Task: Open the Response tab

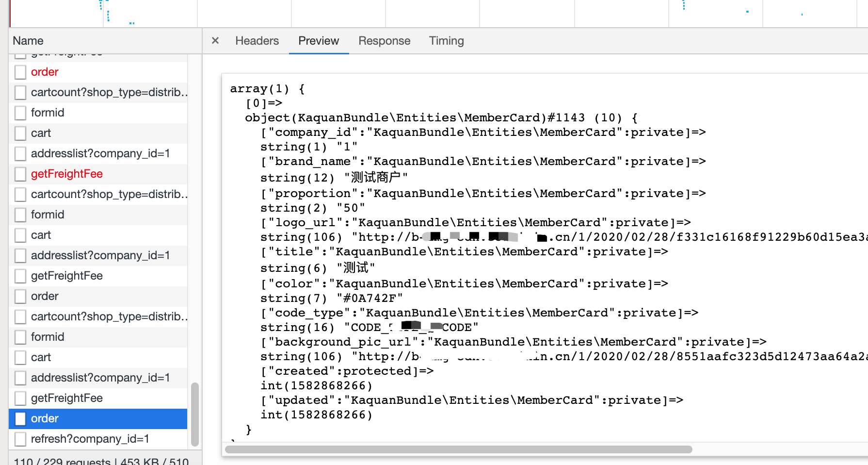Action: (384, 41)
